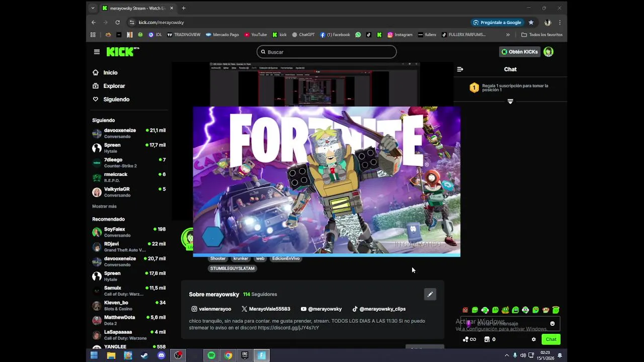Open the Chrome apps grid icon
Viewport: 644px width, 362px height.
93,35
